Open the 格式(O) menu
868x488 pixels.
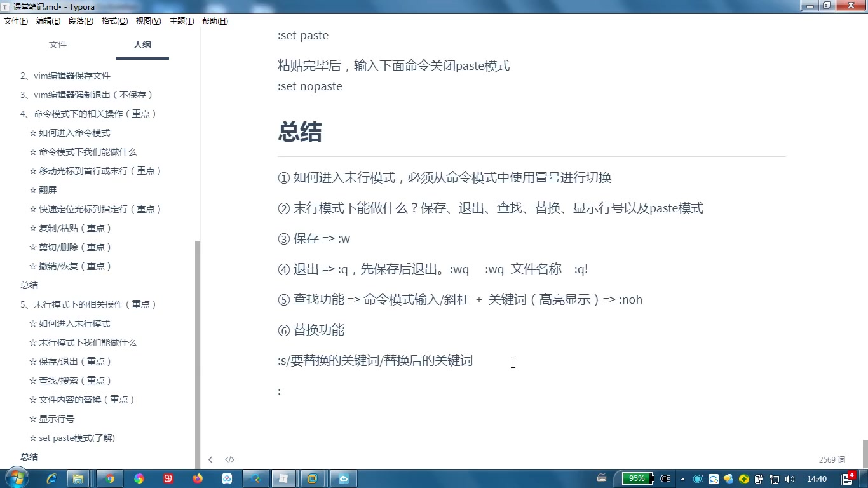(x=115, y=21)
